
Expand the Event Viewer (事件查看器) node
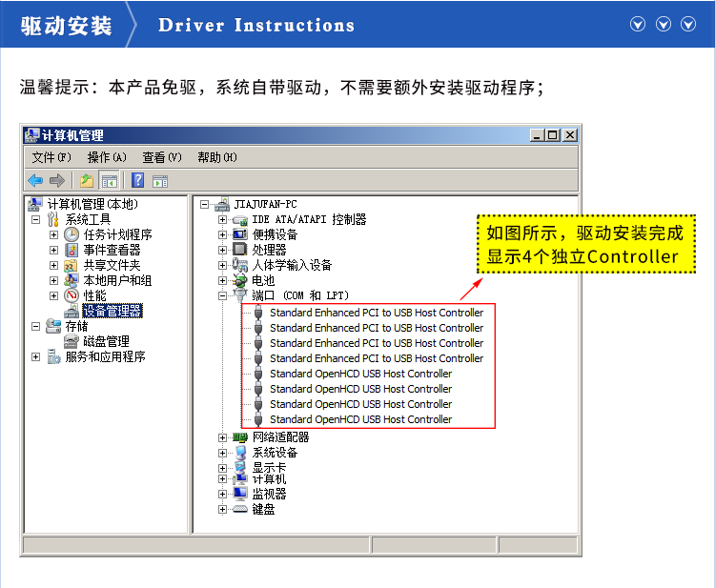54,250
